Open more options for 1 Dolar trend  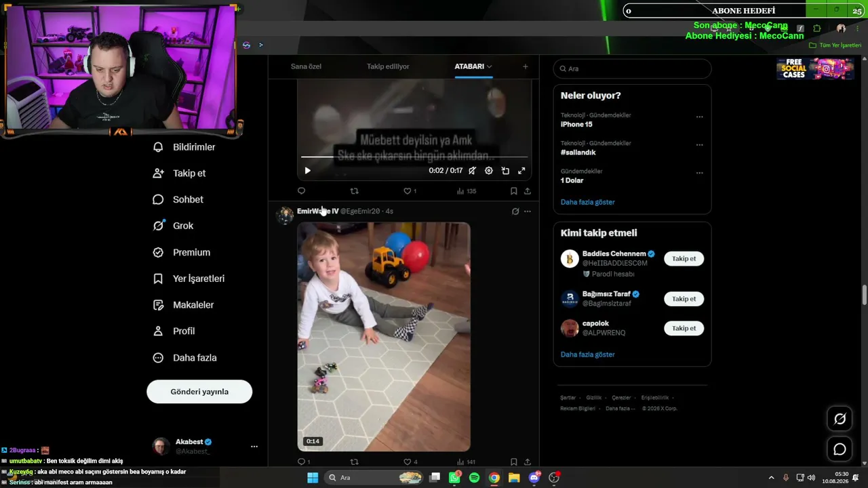[699, 173]
